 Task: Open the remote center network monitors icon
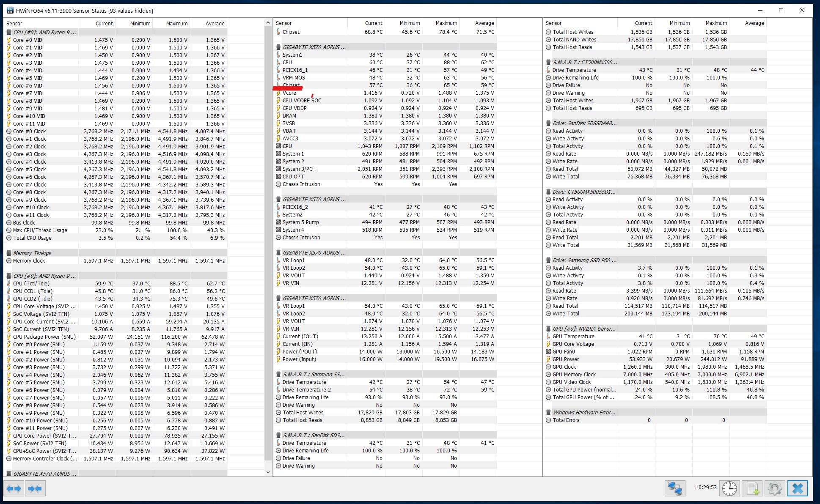click(674, 488)
